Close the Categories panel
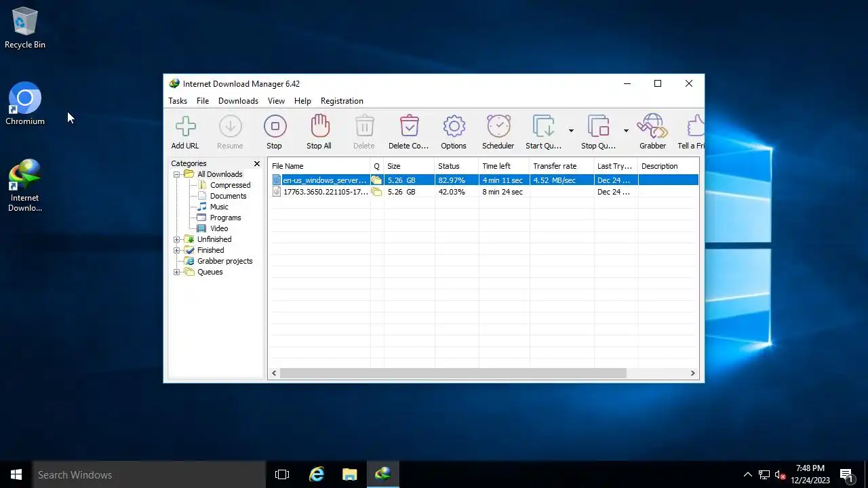Viewport: 868px width, 488px height. [x=257, y=163]
